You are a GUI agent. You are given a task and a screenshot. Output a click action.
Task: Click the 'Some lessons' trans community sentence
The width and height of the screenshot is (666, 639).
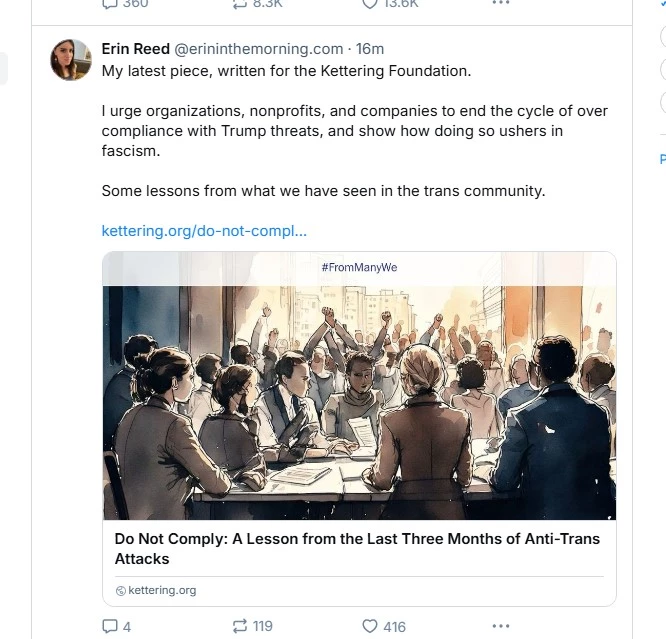click(x=323, y=191)
